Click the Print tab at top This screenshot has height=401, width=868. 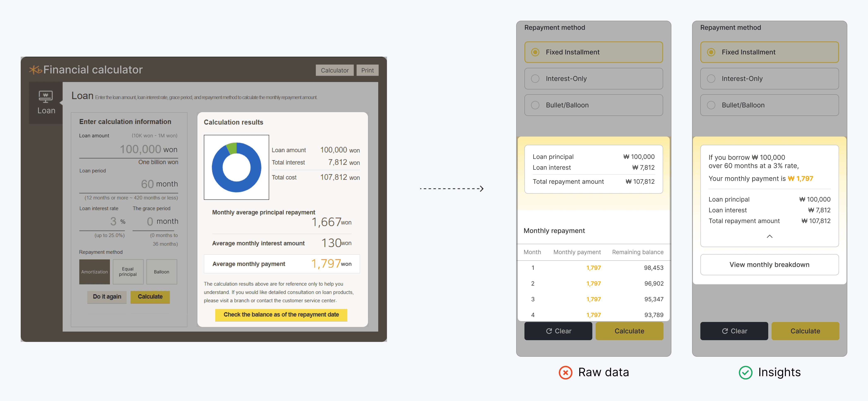pos(367,70)
